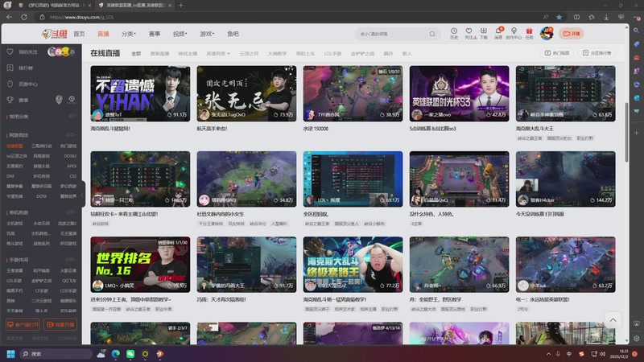Select the 赛事直播 filter tab

(x=159, y=54)
